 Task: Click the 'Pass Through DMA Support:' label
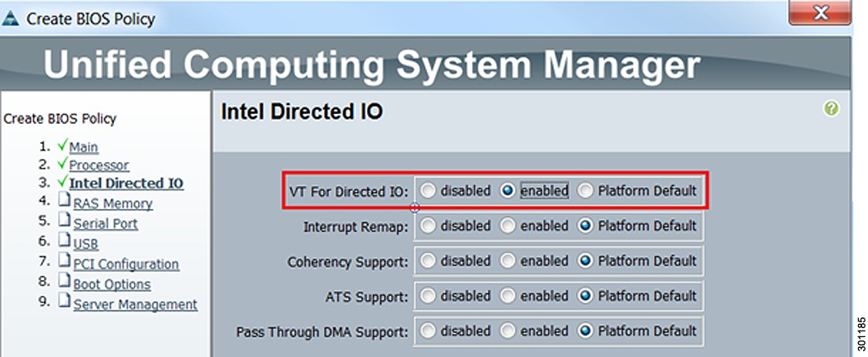[322, 332]
